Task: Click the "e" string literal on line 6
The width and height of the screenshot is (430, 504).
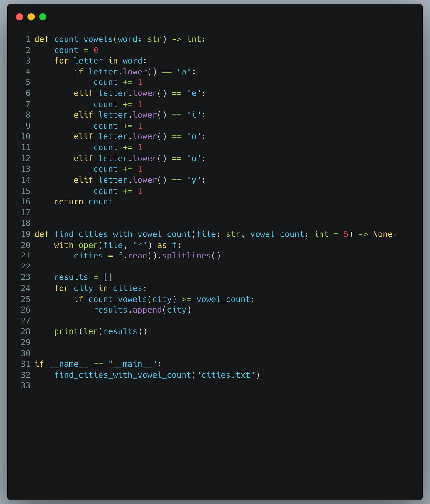Action: coord(194,93)
